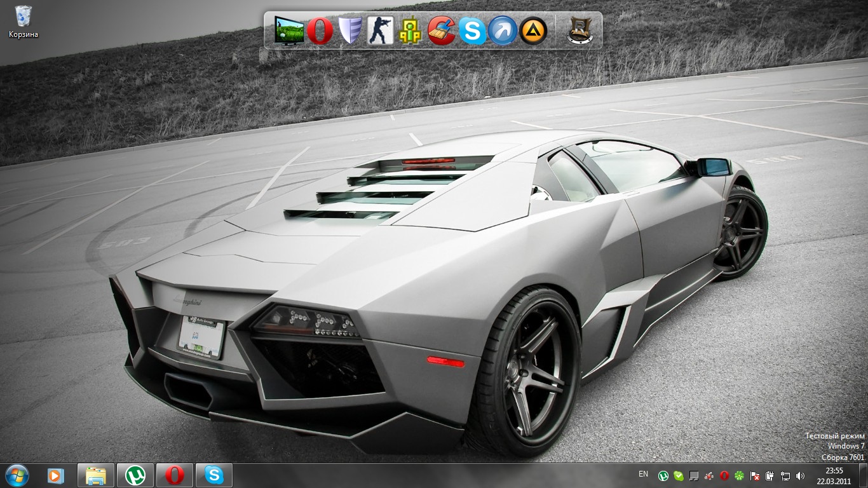868x488 pixels.
Task: Click the blue arrow shortcut dock icon
Action: tap(503, 30)
